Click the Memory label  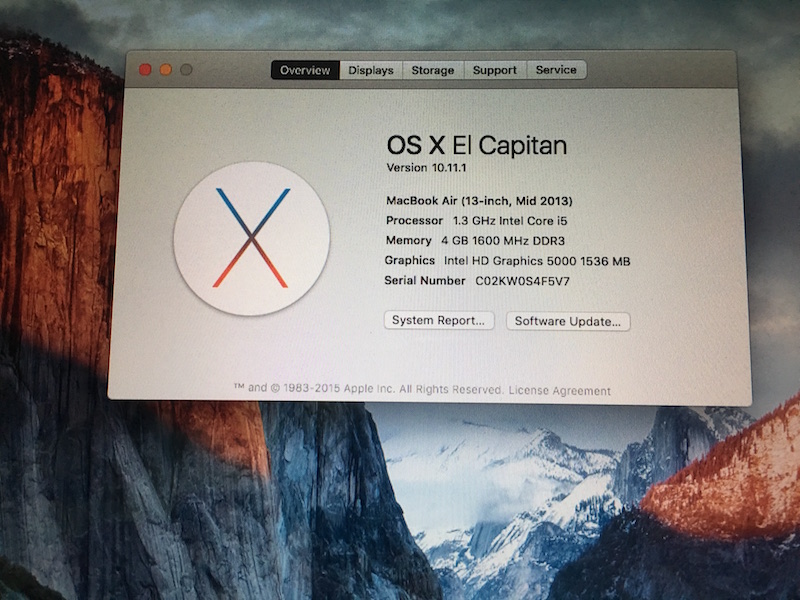pos(408,240)
